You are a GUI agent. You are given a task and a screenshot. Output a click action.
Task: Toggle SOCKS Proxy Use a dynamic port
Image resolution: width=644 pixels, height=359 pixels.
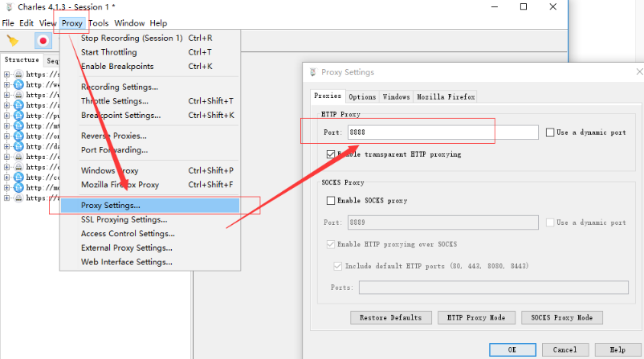[550, 222]
